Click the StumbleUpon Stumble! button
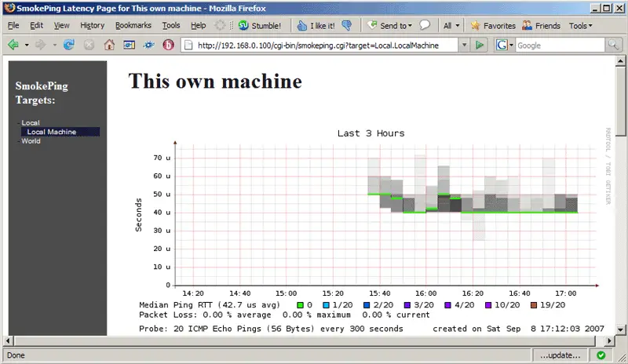The image size is (628, 364). pos(260,26)
